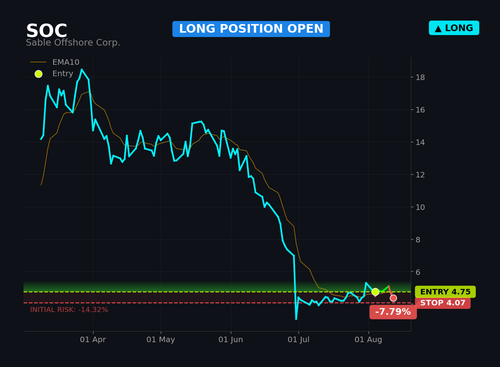500x367 pixels.
Task: Click the STOP 4.07 price tag
Action: tap(443, 303)
